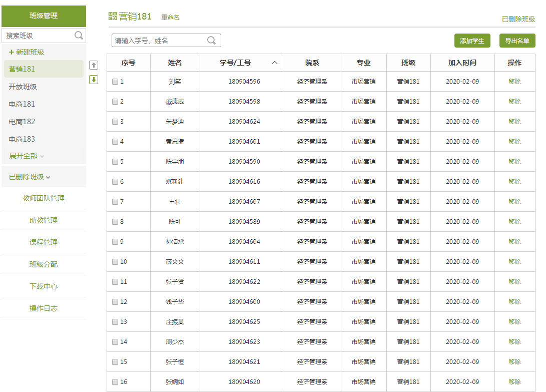Go to 下载中心 in sidebar
The image size is (546, 392).
click(44, 286)
